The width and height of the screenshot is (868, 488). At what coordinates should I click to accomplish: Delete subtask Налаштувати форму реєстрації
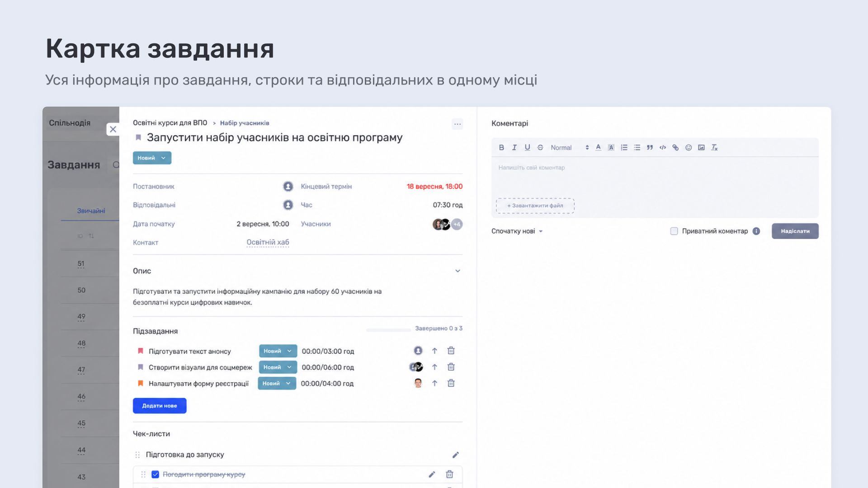click(451, 383)
